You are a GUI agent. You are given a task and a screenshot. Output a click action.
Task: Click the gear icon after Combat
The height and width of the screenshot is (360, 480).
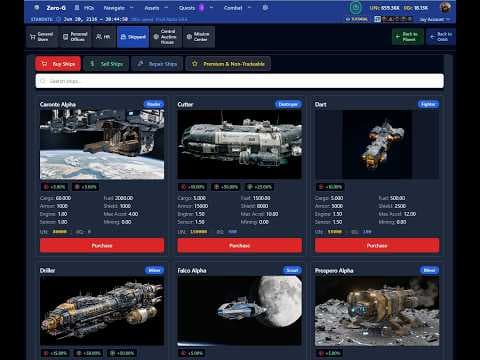point(265,8)
